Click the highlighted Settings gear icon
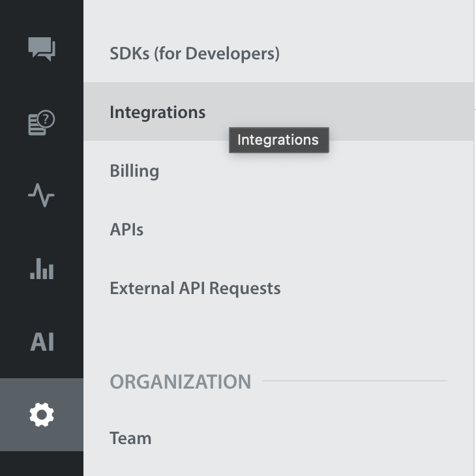This screenshot has width=476, height=476. coord(42,415)
